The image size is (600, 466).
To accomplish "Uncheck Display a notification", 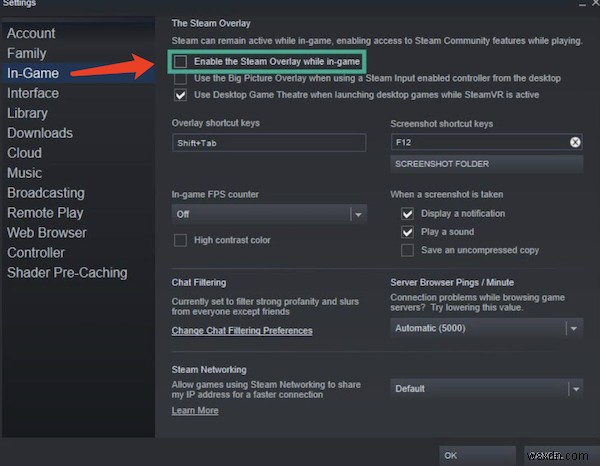I will point(408,213).
